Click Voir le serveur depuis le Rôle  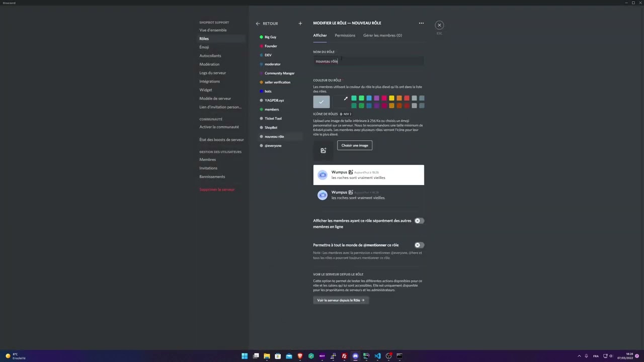point(341,300)
